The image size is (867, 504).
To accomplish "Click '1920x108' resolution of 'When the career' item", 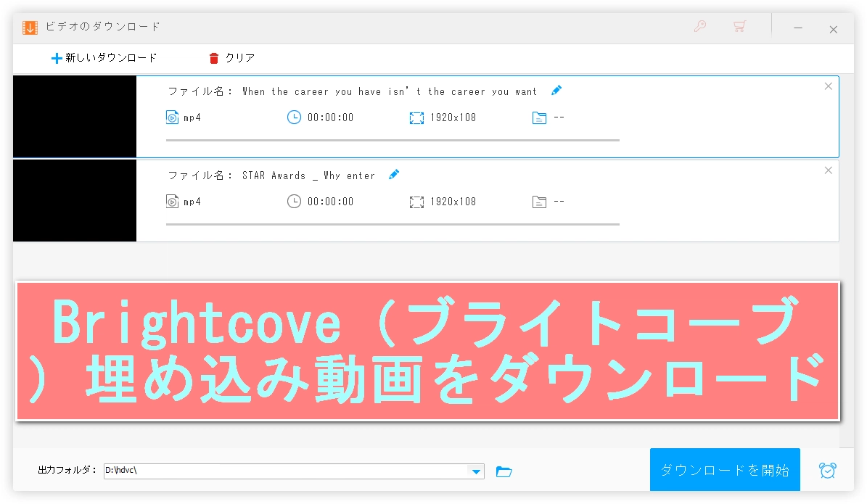I will point(453,117).
